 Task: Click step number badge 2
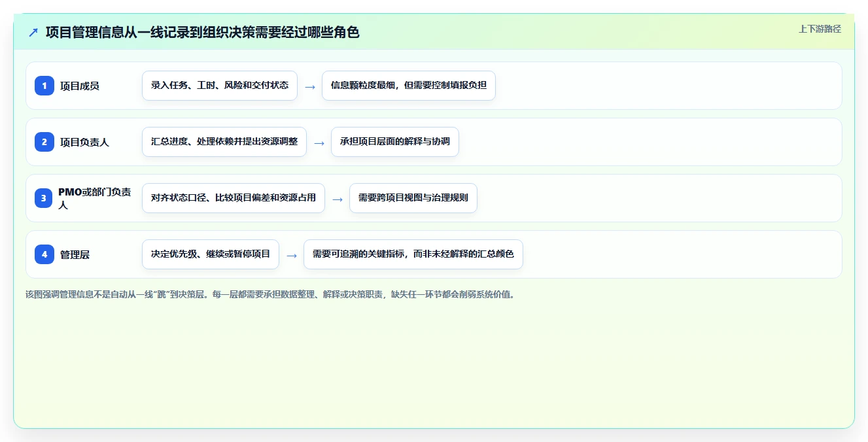(x=44, y=142)
